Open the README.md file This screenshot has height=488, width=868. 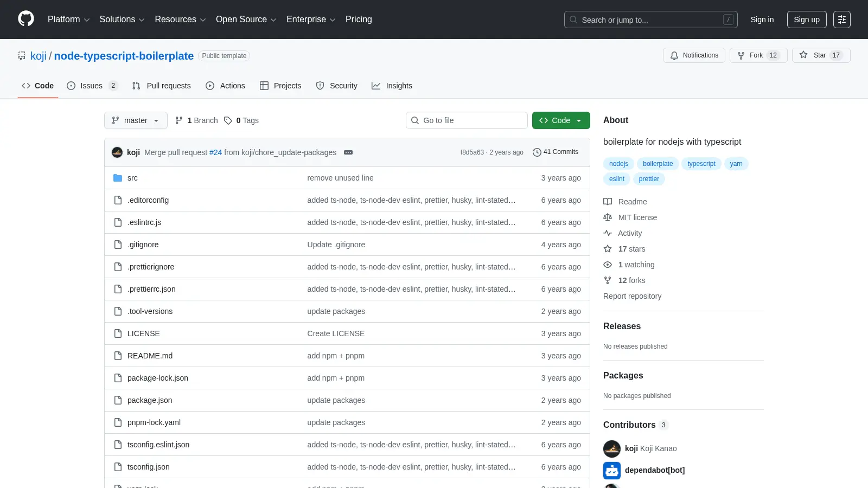(x=150, y=356)
